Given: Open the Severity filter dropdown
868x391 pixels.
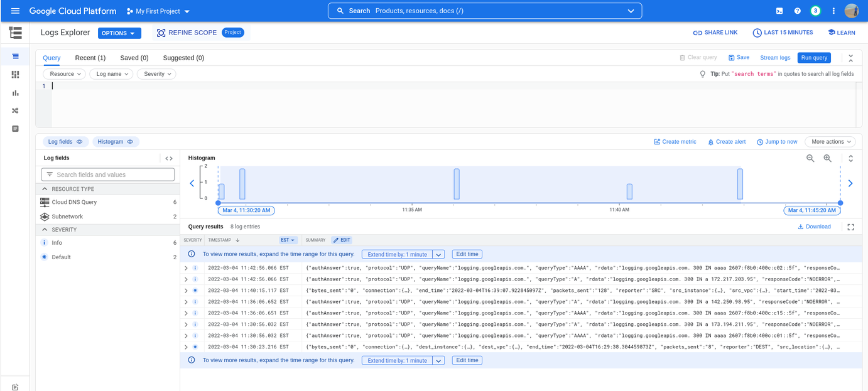Looking at the screenshot, I should click(x=156, y=74).
